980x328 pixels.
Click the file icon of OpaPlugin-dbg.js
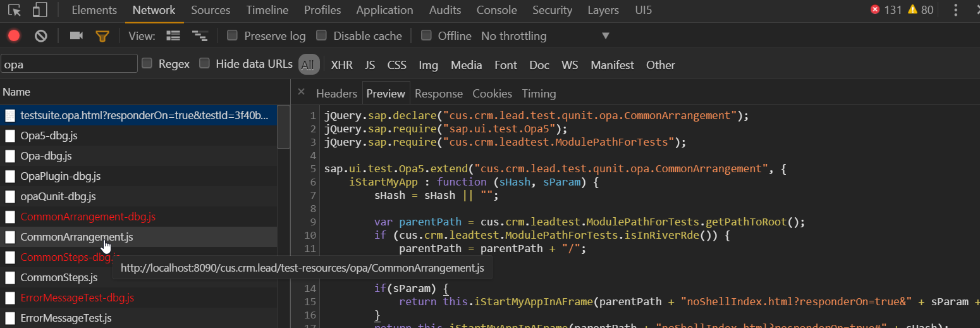[x=10, y=176]
